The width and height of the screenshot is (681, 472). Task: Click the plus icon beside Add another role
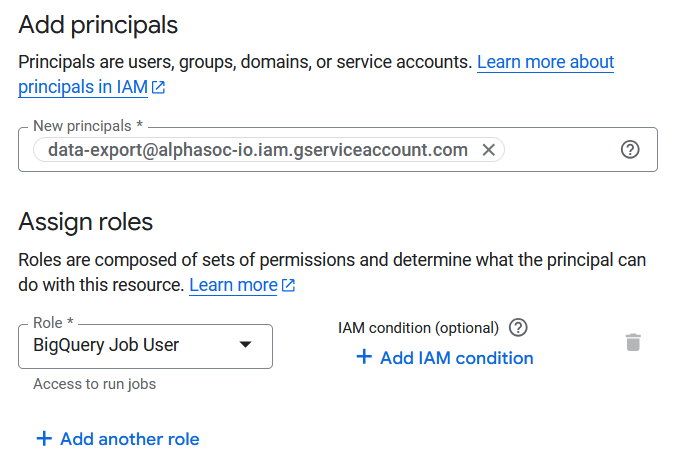tap(44, 439)
